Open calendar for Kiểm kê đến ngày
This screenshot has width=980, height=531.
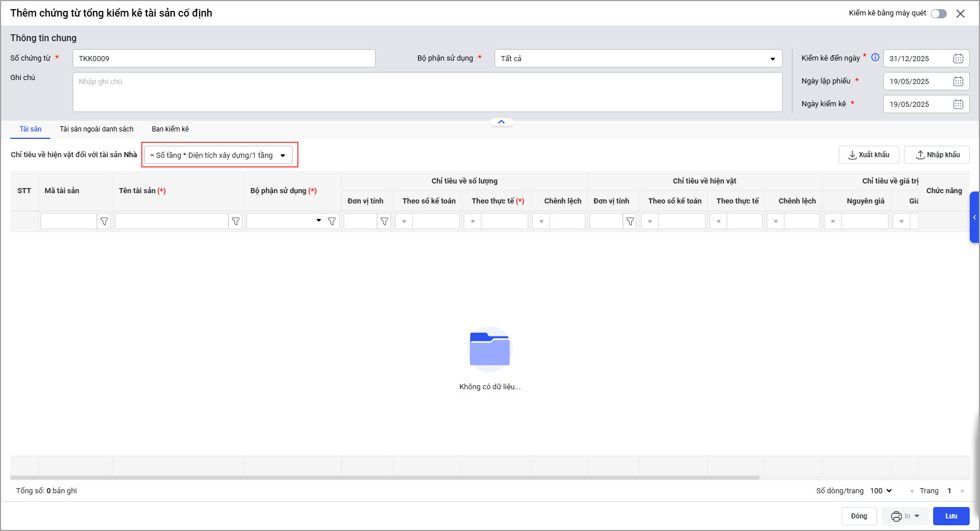point(958,58)
